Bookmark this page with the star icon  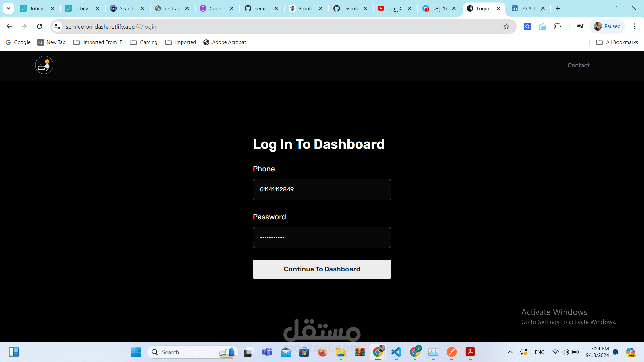[506, 26]
